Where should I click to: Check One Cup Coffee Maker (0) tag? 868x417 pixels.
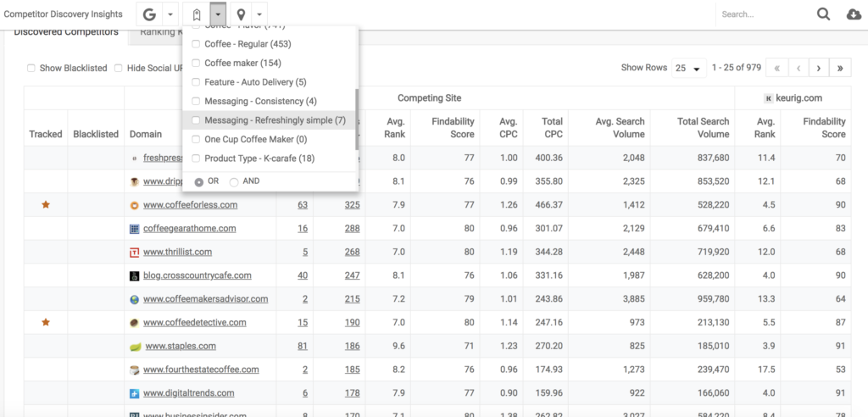[x=196, y=140]
